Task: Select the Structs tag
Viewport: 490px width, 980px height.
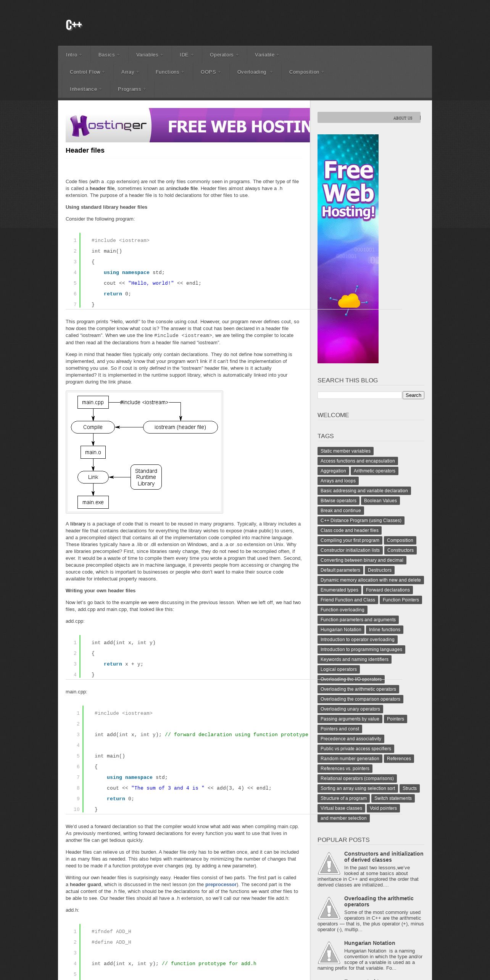Action: coord(409,788)
